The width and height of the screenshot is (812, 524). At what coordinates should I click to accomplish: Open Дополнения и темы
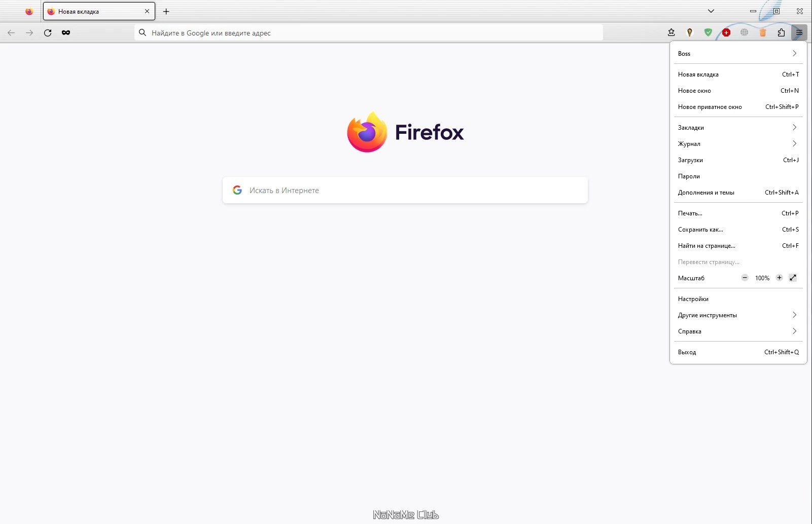click(738, 193)
